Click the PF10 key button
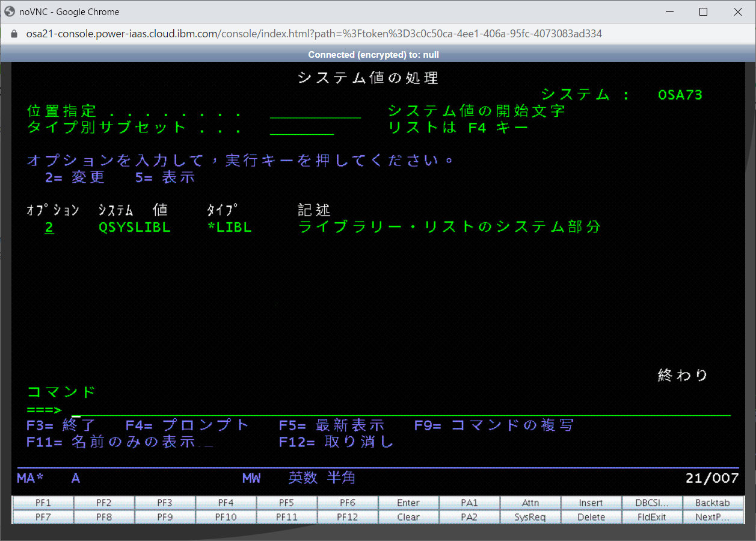Image resolution: width=756 pixels, height=541 pixels. [226, 517]
